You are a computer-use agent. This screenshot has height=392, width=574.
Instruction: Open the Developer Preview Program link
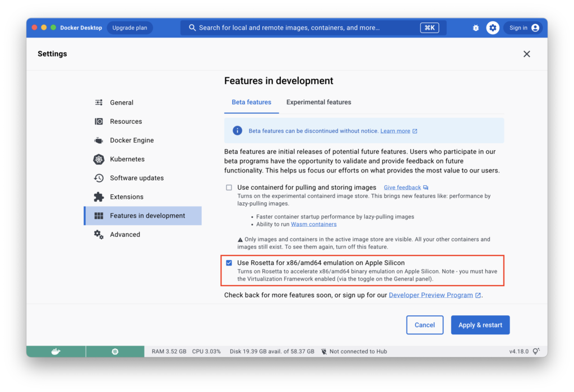click(431, 295)
